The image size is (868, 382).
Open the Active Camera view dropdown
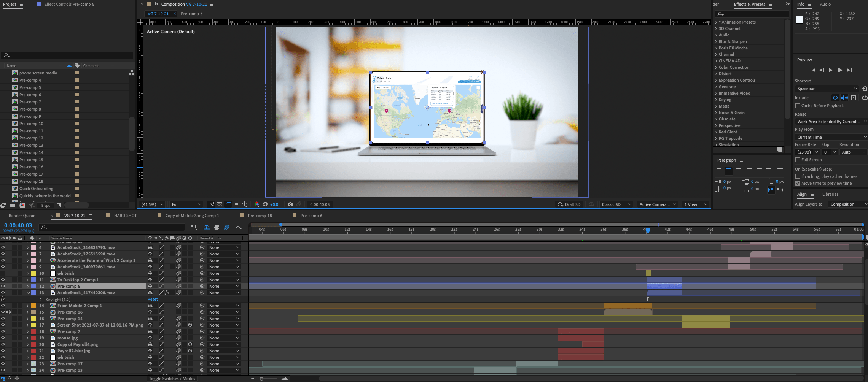pyautogui.click(x=657, y=204)
